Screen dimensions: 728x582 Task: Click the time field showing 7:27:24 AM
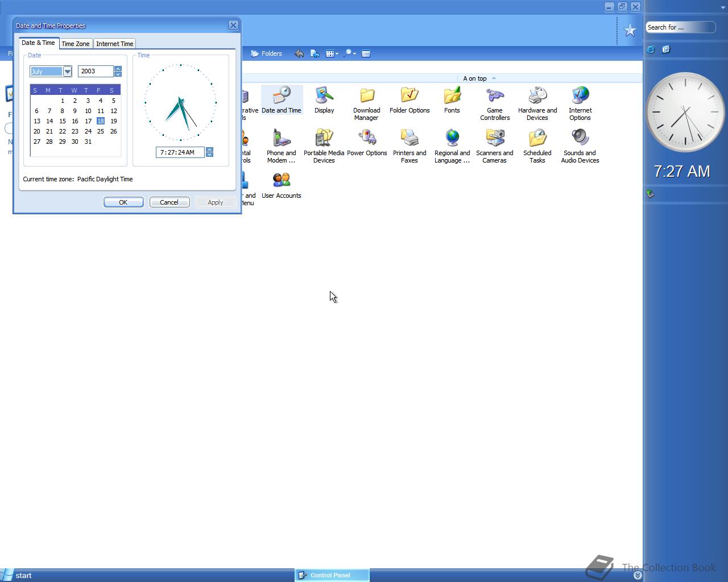[x=180, y=152]
